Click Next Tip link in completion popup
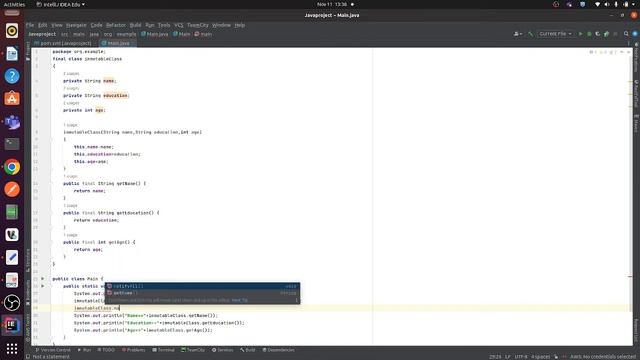Screen dimensions: 640x360 coord(240,300)
